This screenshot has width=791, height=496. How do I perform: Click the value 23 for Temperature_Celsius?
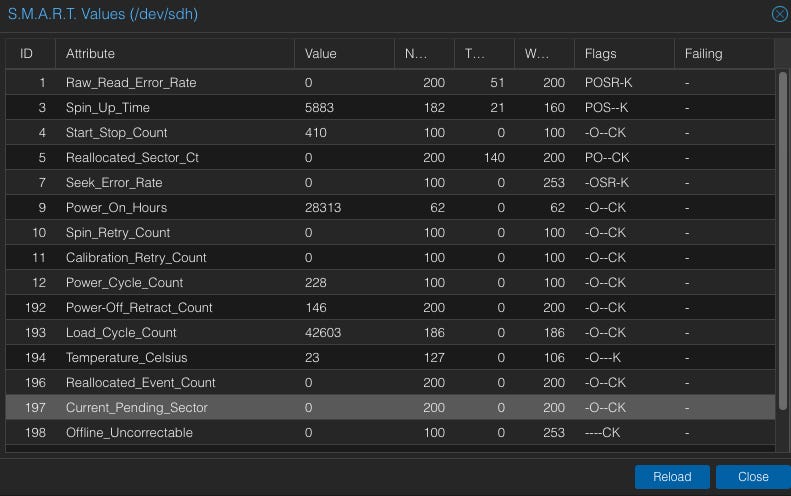point(312,358)
